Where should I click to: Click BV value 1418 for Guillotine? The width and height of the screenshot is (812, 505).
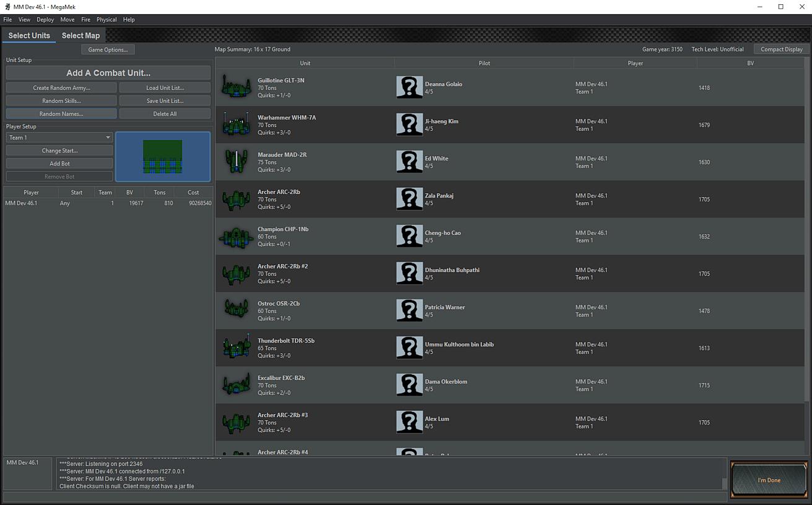(704, 88)
